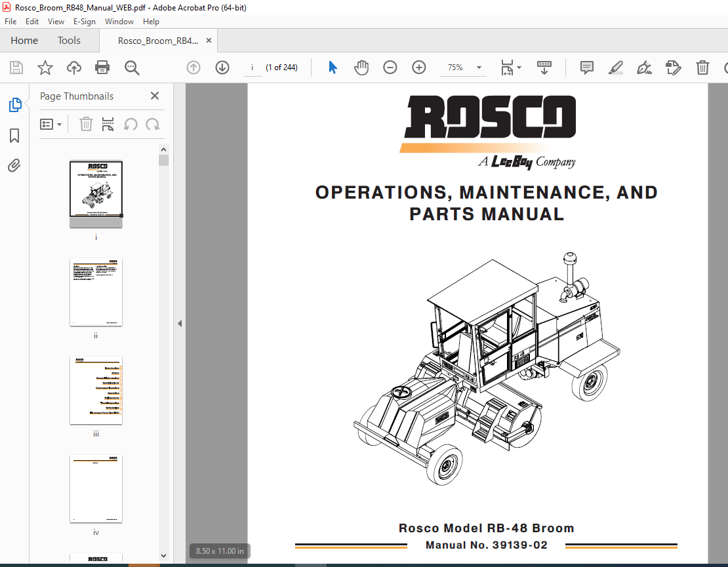The width and height of the screenshot is (728, 567).
Task: Click the '(1 of 244)' page count
Action: [282, 68]
